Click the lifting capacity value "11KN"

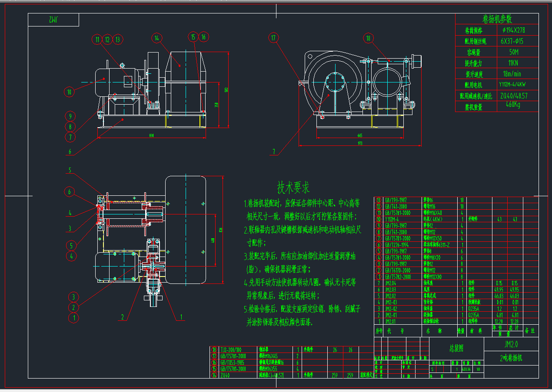(x=513, y=63)
